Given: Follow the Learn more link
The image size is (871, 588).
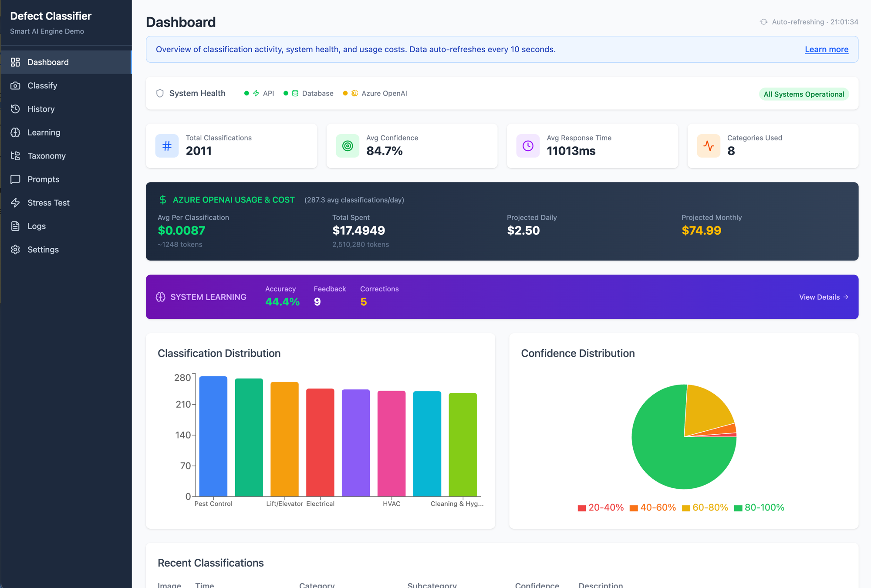Looking at the screenshot, I should [x=826, y=49].
